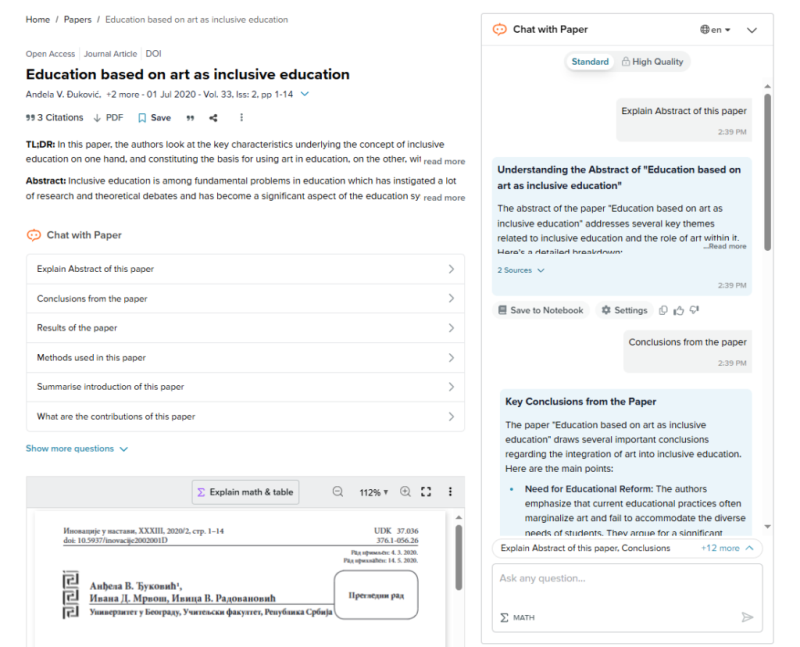The width and height of the screenshot is (800, 647).
Task: Give thumbs down to abstract response
Action: pyautogui.click(x=694, y=310)
